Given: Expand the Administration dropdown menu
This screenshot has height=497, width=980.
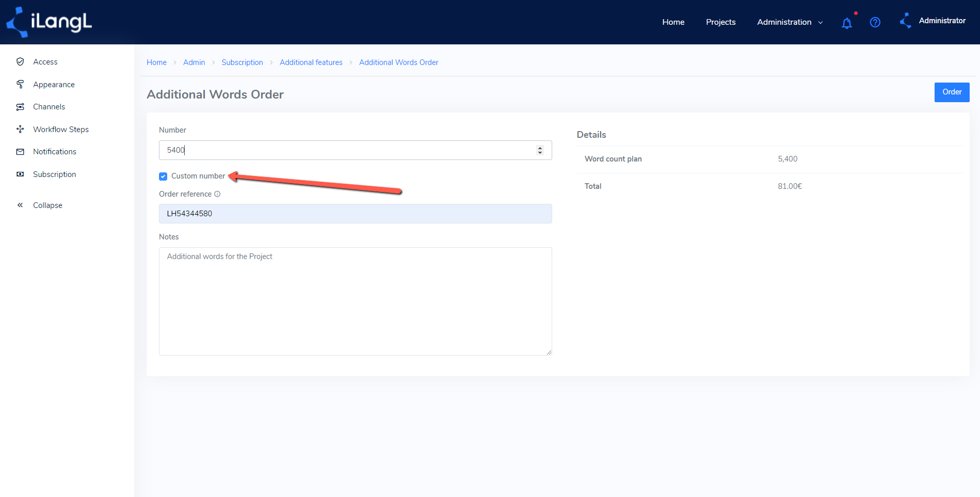Looking at the screenshot, I should [790, 22].
